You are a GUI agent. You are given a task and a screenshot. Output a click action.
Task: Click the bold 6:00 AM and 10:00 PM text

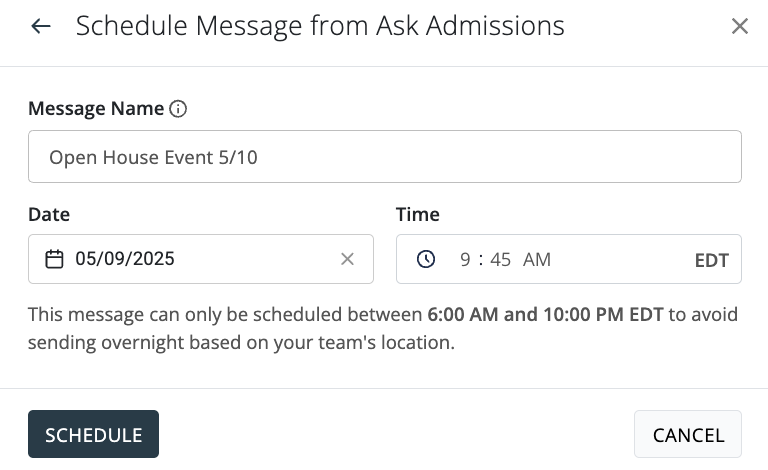tap(545, 315)
